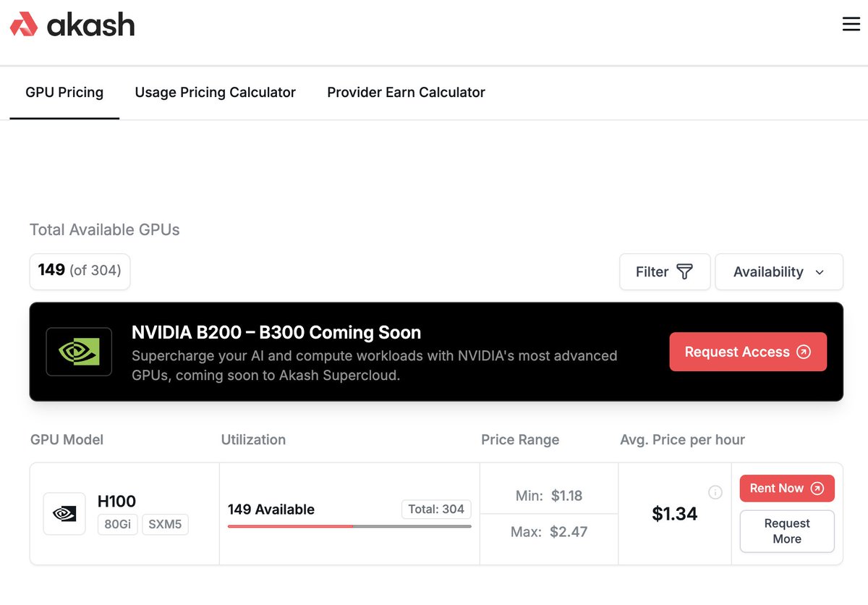Click the info icon beside $1.34
The width and height of the screenshot is (868, 605).
[x=715, y=493]
